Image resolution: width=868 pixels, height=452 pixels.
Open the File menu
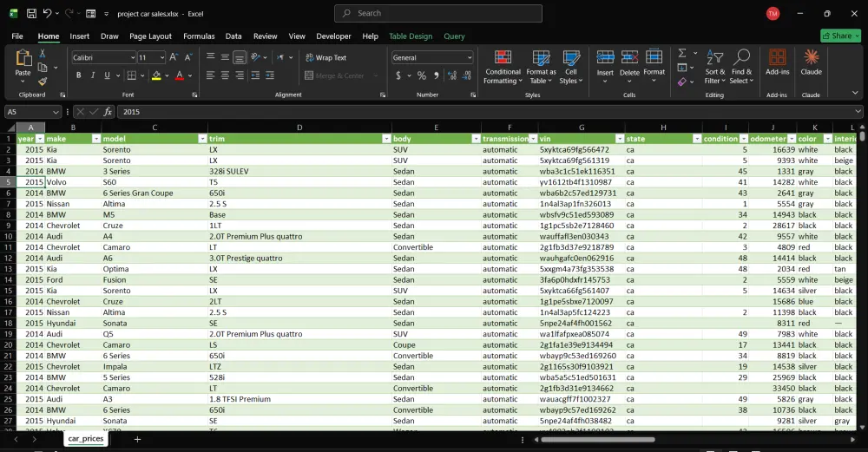[17, 36]
